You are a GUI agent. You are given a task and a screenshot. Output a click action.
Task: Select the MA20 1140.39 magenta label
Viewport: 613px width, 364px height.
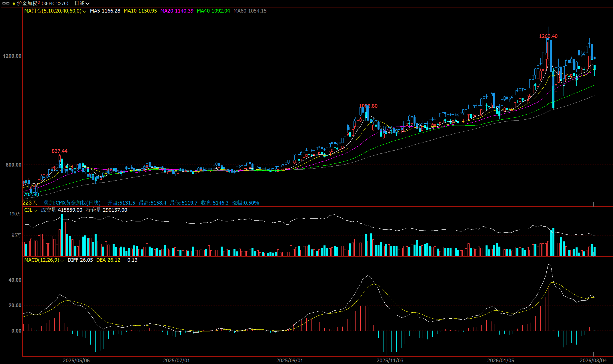click(x=177, y=11)
